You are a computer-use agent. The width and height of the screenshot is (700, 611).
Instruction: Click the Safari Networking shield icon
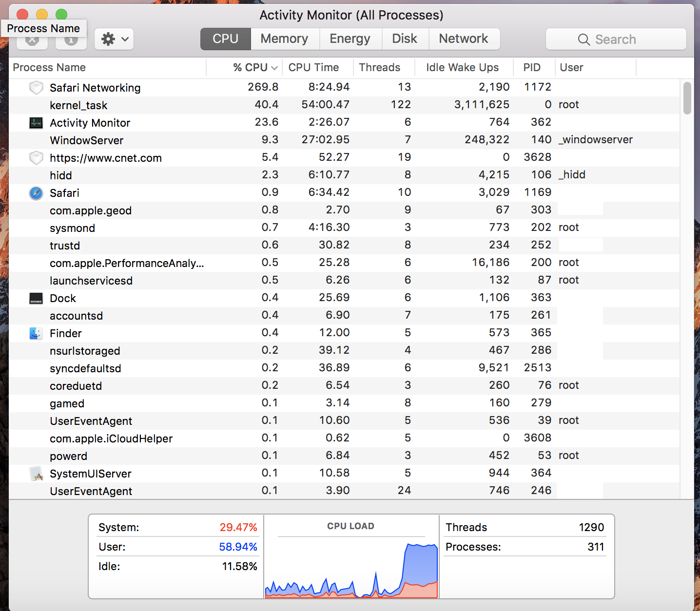point(36,88)
